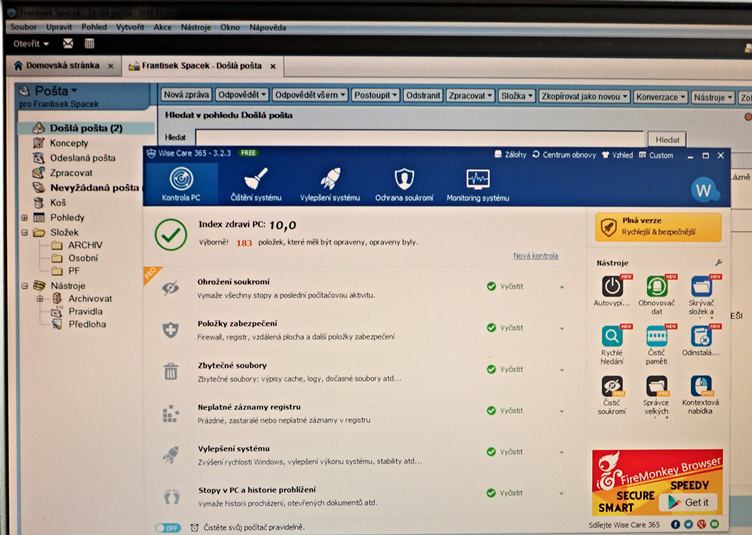Expand the Pohledy tree node
This screenshot has width=752, height=535.
pos(24,218)
